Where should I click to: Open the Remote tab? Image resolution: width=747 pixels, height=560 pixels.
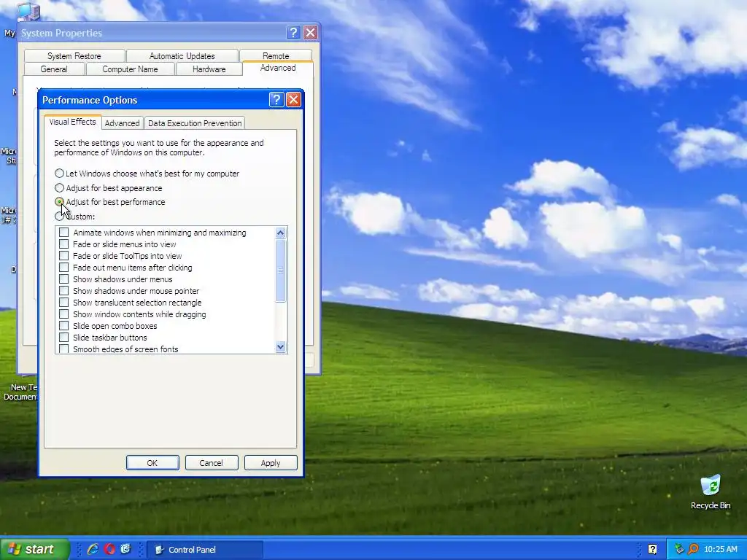(276, 55)
